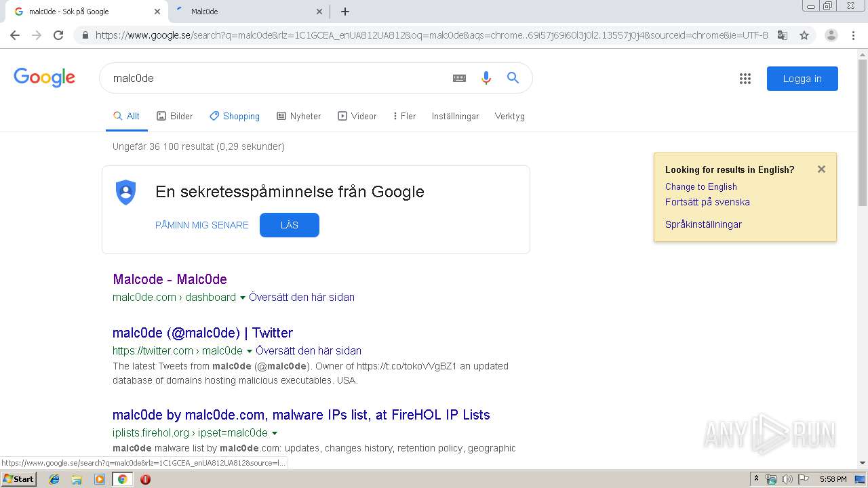Click 'PÅMINN MIG SENARE' in the privacy reminder
The width and height of the screenshot is (868, 488).
(x=202, y=225)
